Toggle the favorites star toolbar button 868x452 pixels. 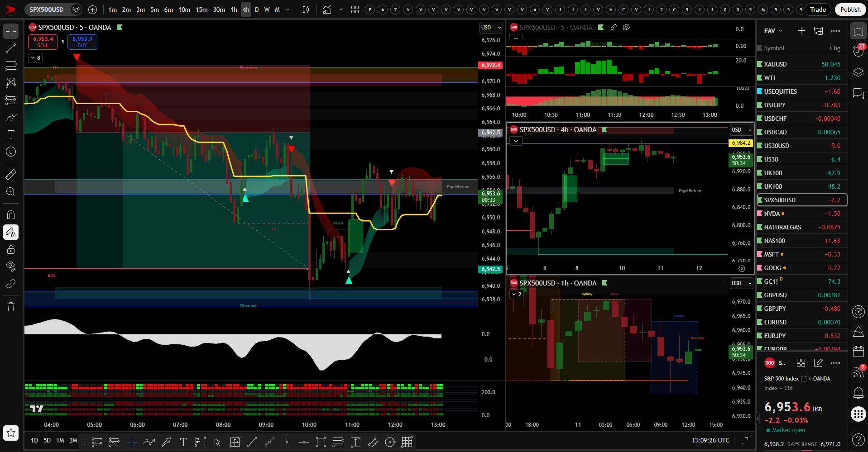click(11, 433)
